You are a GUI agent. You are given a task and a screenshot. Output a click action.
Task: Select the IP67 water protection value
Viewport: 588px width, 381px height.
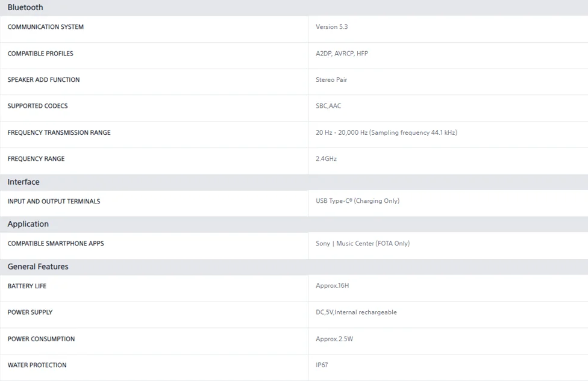(322, 365)
